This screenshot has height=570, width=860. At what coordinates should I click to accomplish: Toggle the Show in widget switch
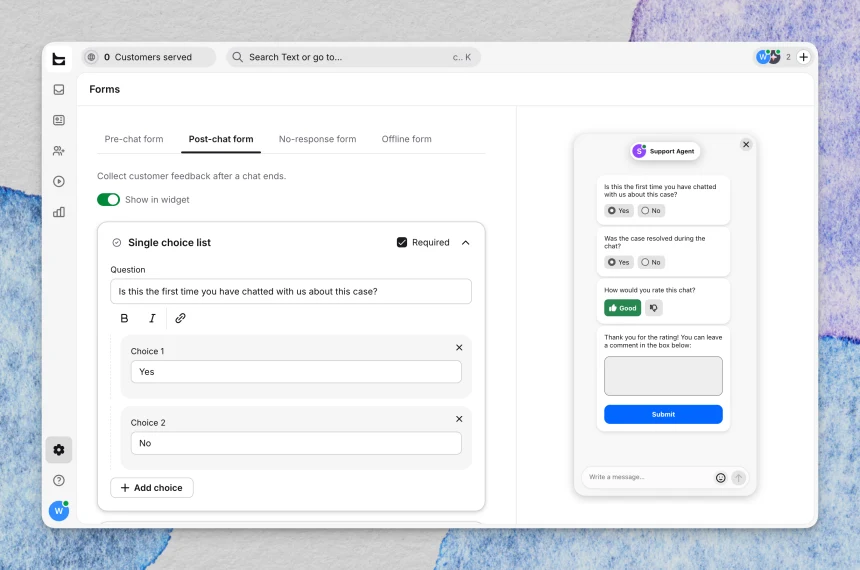109,200
